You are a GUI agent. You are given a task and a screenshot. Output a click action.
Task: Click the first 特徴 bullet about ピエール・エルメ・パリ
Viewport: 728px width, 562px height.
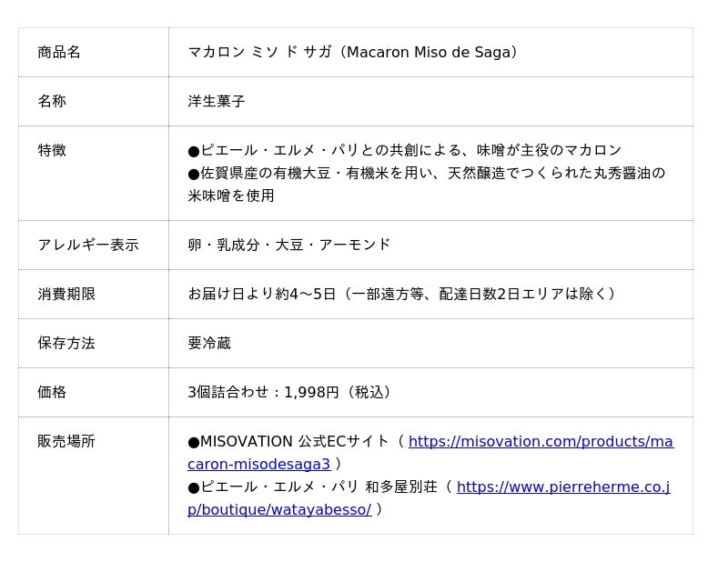pos(404,150)
